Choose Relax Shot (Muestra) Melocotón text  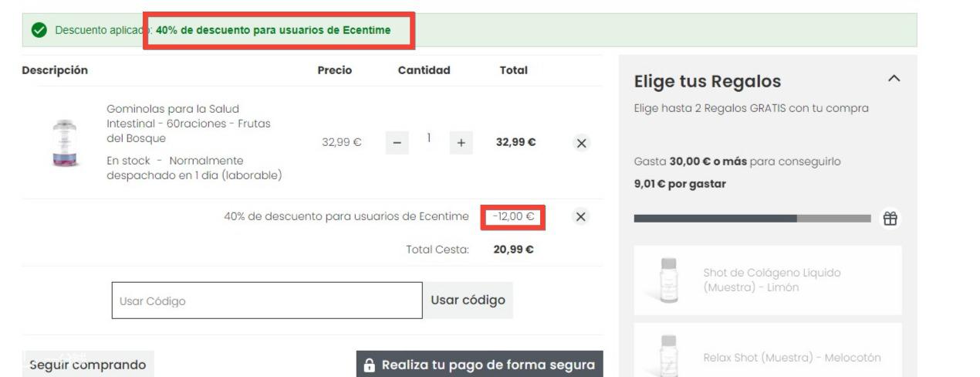[792, 358]
